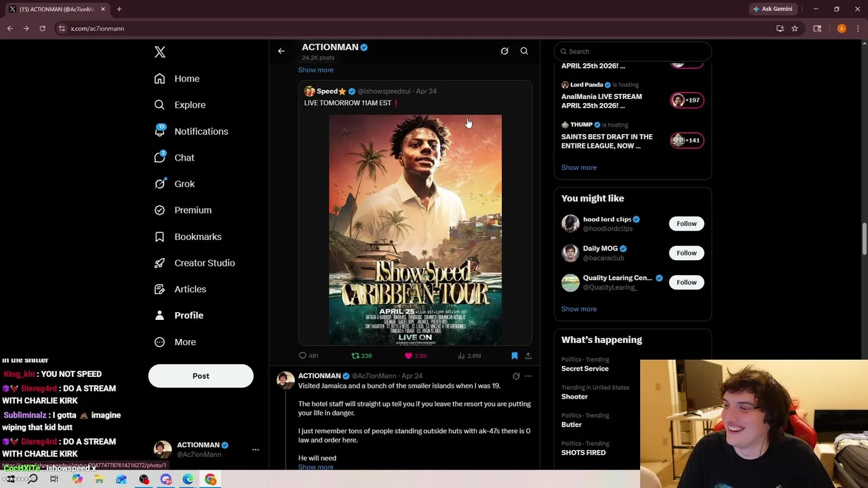Image resolution: width=868 pixels, height=488 pixels.
Task: Click the Post button
Action: pyautogui.click(x=201, y=376)
